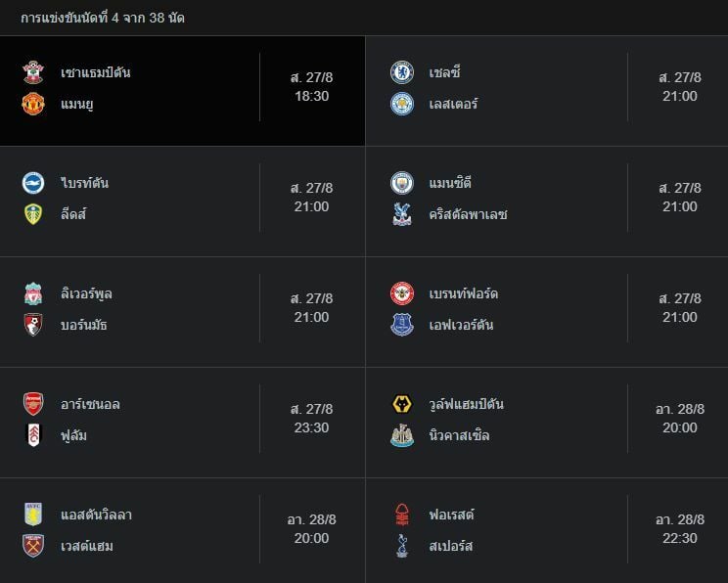The image size is (728, 583).
Task: Click the matchweek 4 of 38 header
Action: pyautogui.click(x=103, y=18)
